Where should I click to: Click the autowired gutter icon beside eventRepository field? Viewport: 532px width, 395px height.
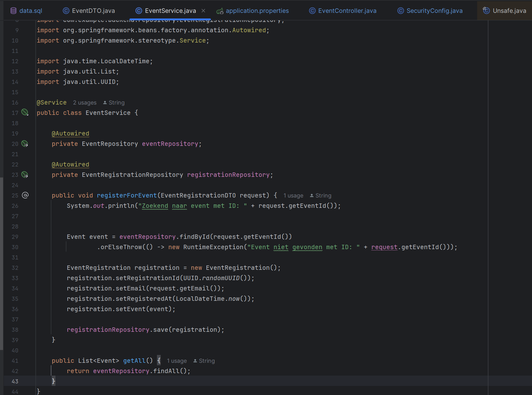tap(25, 144)
